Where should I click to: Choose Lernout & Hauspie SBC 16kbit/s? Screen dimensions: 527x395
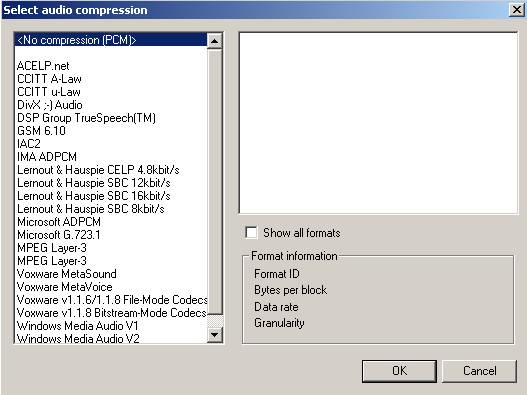coord(111,196)
